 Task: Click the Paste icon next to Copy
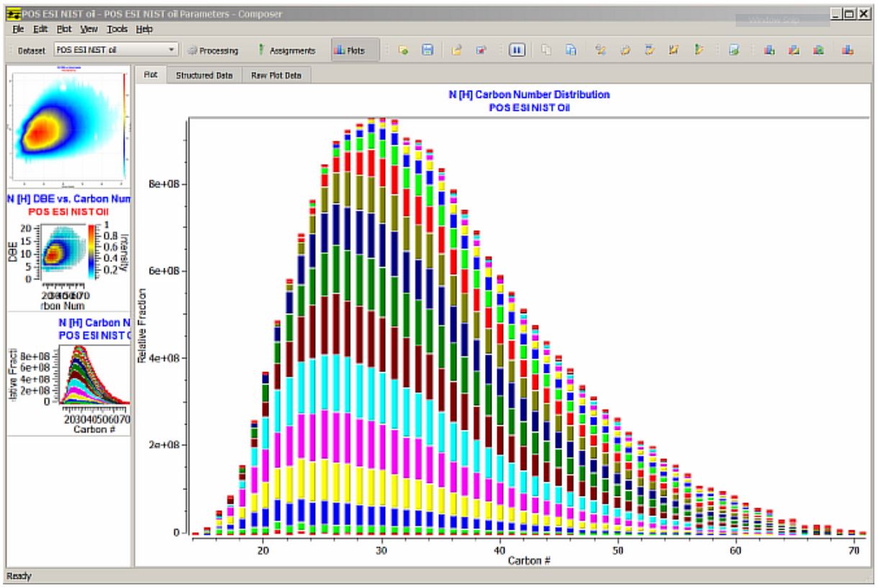569,51
